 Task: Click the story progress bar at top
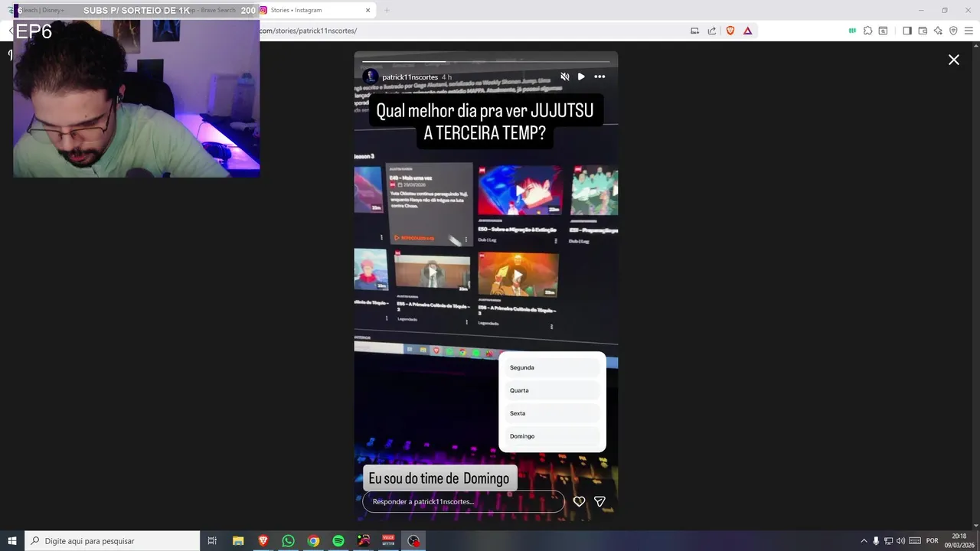(x=486, y=62)
